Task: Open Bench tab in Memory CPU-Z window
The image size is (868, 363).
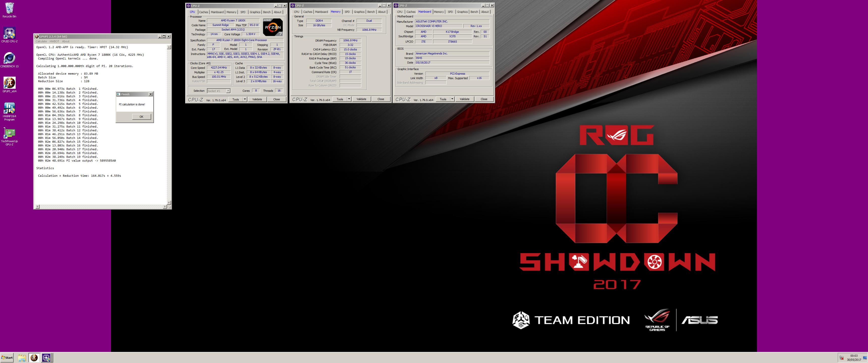Action: (x=371, y=12)
